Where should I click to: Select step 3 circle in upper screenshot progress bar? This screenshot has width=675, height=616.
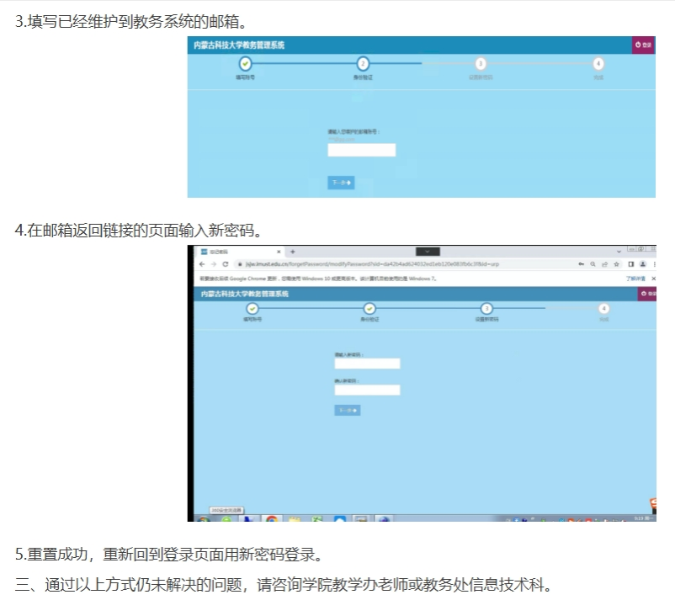point(481,63)
